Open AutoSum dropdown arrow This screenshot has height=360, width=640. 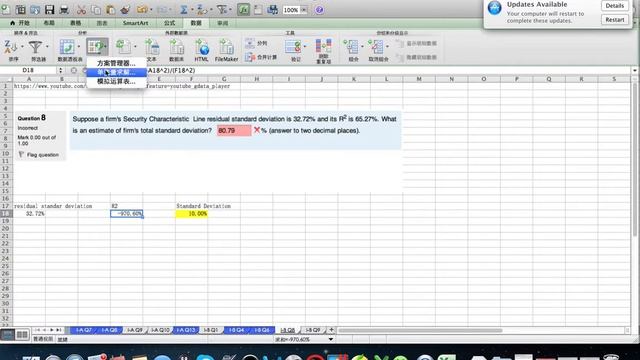(x=191, y=10)
